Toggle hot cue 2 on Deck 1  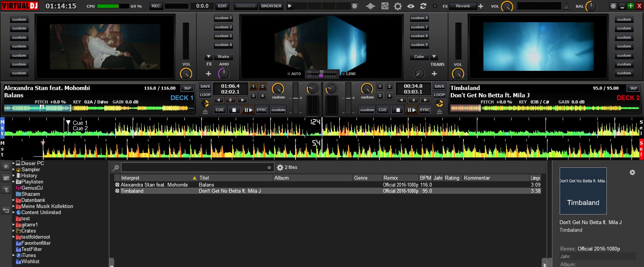[263, 87]
